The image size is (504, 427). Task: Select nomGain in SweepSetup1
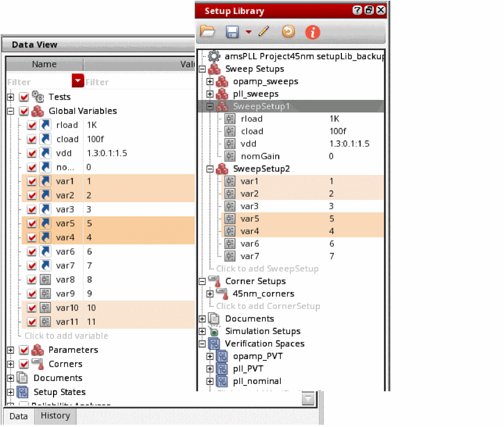tap(260, 156)
